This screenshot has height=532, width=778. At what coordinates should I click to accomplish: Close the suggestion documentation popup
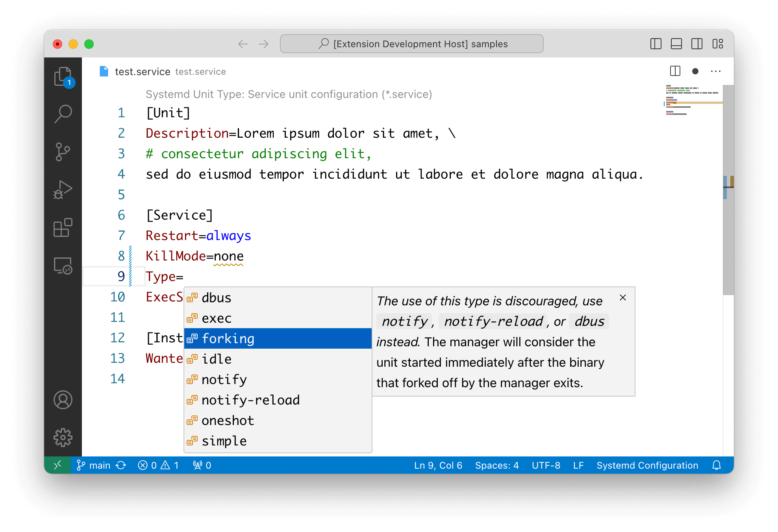click(x=622, y=297)
